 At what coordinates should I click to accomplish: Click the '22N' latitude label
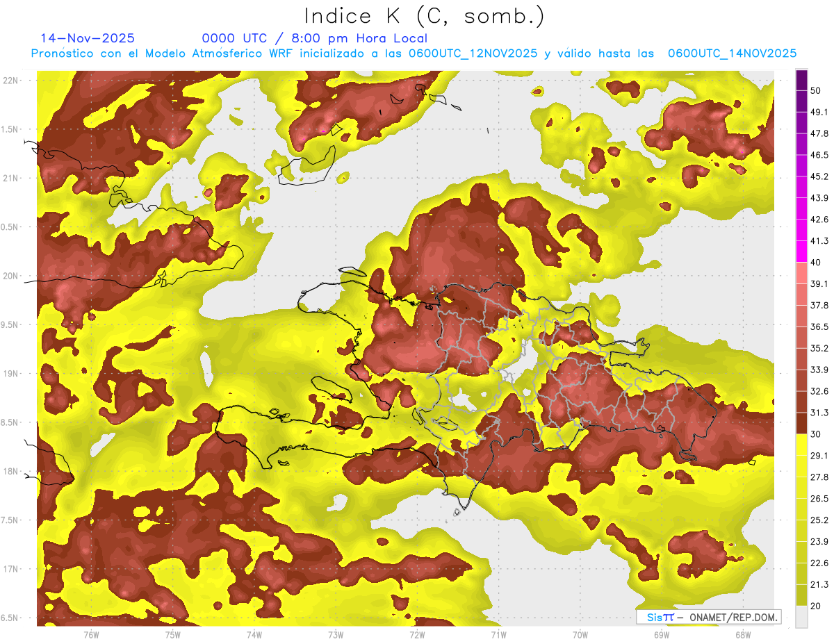[x=11, y=81]
